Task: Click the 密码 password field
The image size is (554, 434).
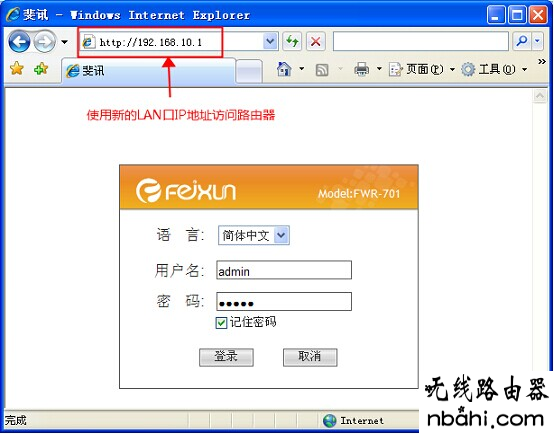Action: [x=284, y=301]
